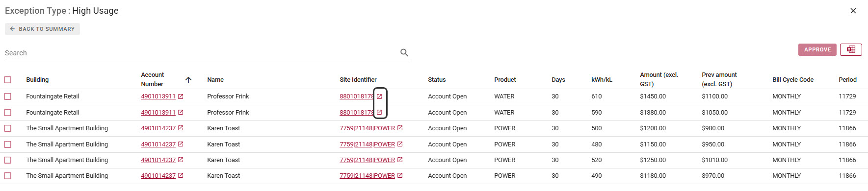
Task: Sort by Site Identifier column header
Action: click(358, 80)
